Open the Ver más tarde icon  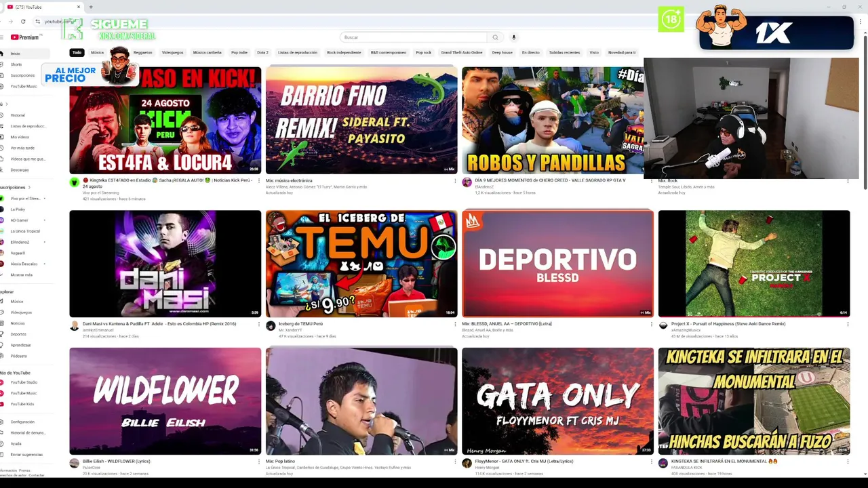tap(2, 148)
